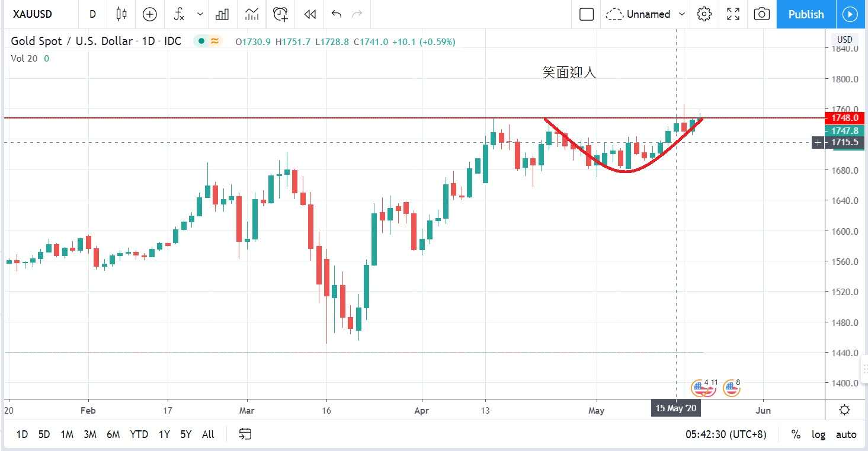Toggle the log scale option

click(818, 434)
